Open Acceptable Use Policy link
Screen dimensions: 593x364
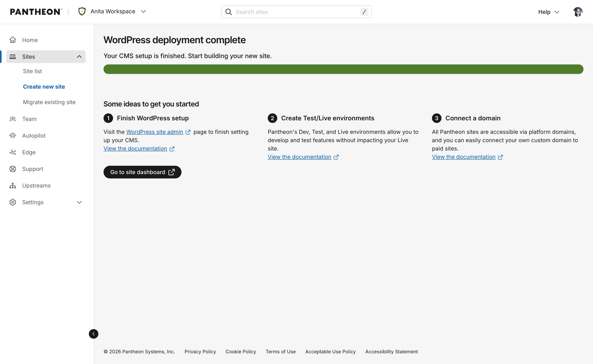coord(330,352)
